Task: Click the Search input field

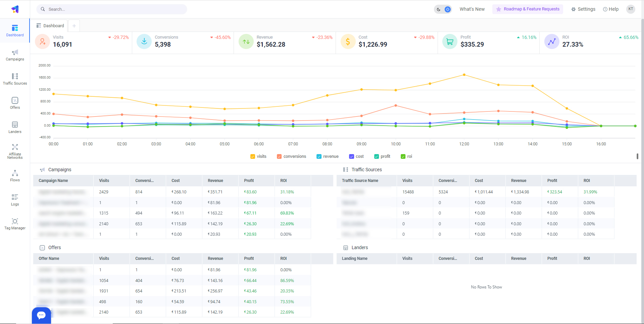Action: (112, 9)
